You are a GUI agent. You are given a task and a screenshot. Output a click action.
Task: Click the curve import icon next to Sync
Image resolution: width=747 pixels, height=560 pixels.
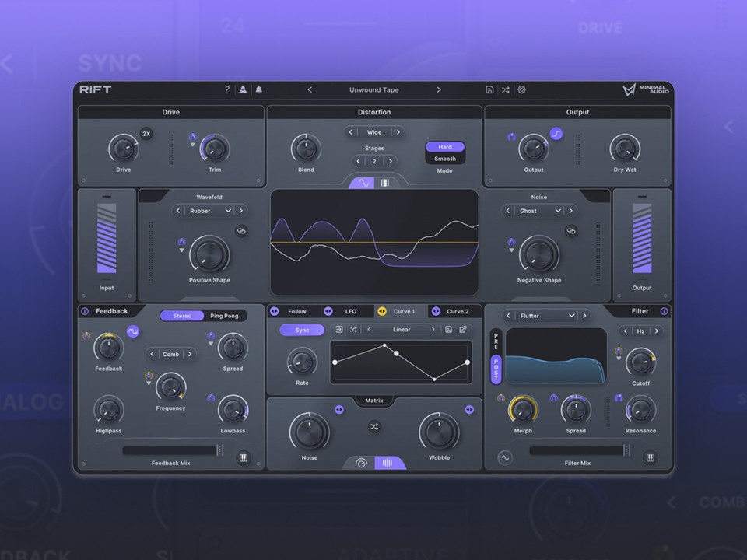click(x=339, y=330)
